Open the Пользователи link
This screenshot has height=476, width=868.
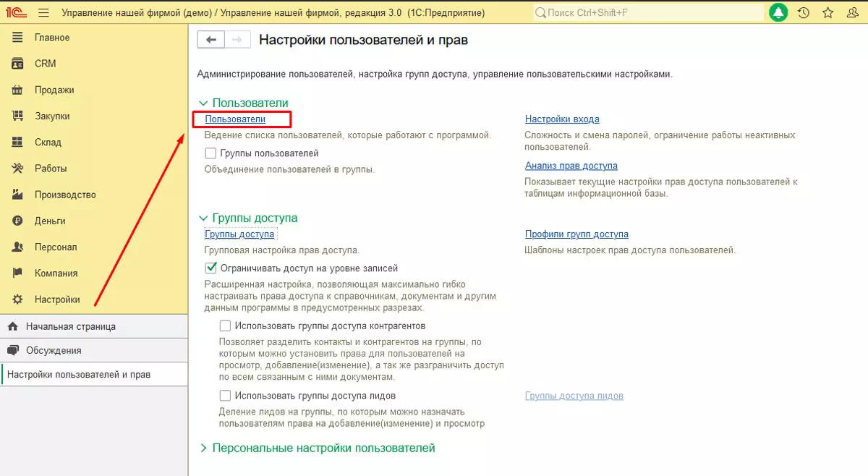tap(235, 119)
